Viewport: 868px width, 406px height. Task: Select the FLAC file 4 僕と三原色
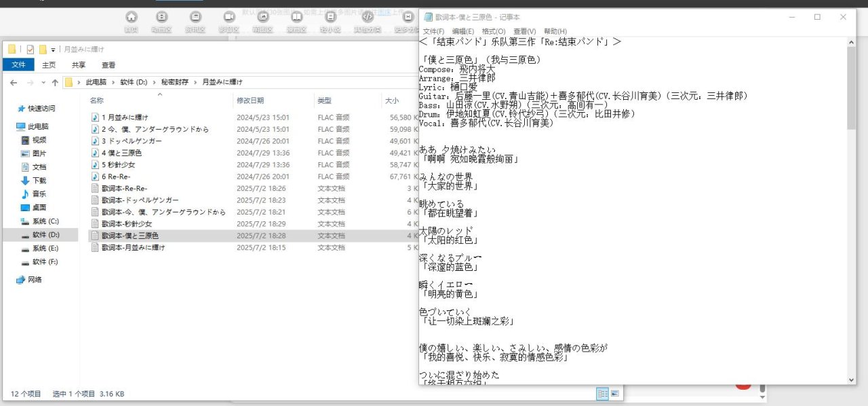(122, 153)
